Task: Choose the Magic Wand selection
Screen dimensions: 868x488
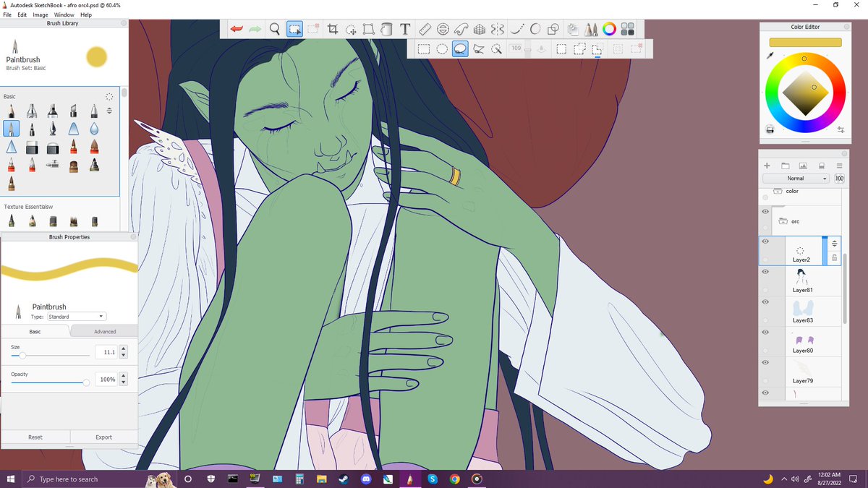Action: pyautogui.click(x=496, y=49)
